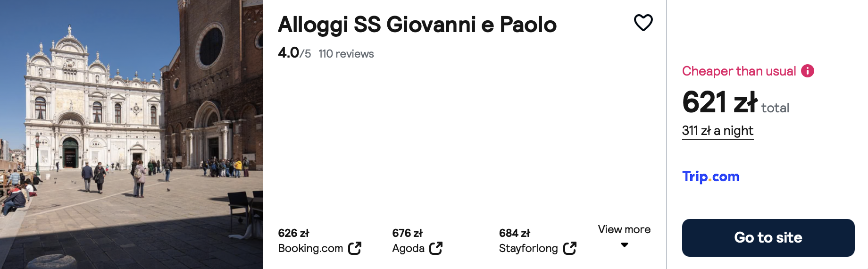Click the Cheaper than usual label
The image size is (868, 269).
click(739, 71)
